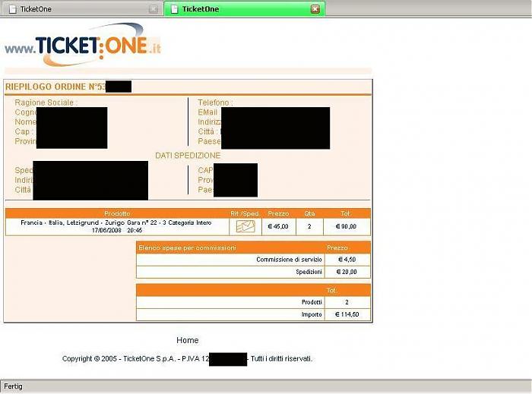Click the page icon on the active green tab
Screen dimensions: 532x394
coord(174,9)
